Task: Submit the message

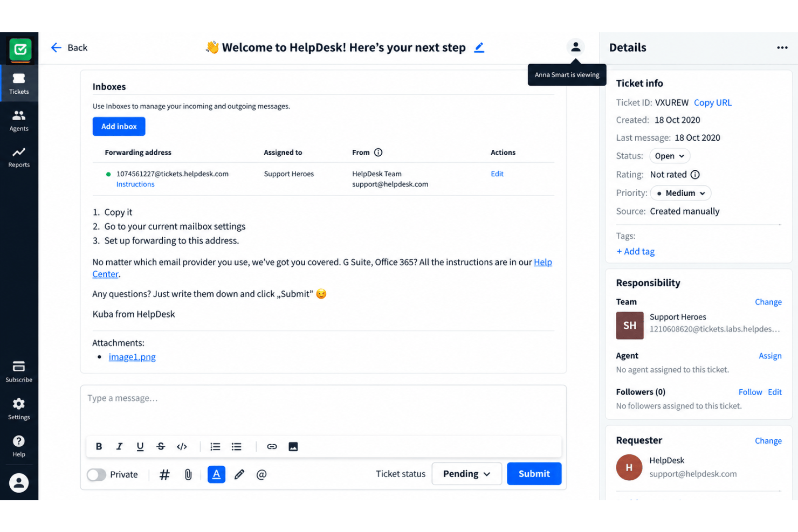Action: tap(534, 474)
